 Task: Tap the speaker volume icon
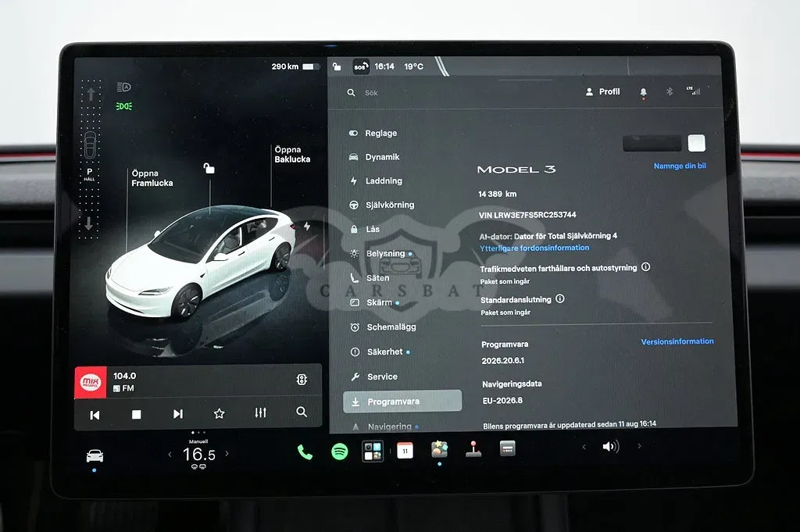tap(611, 446)
